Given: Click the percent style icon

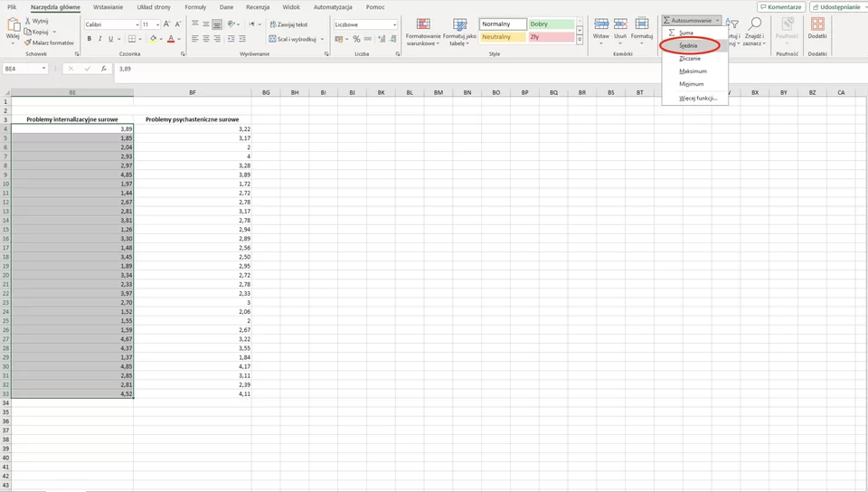Looking at the screenshot, I should [356, 39].
